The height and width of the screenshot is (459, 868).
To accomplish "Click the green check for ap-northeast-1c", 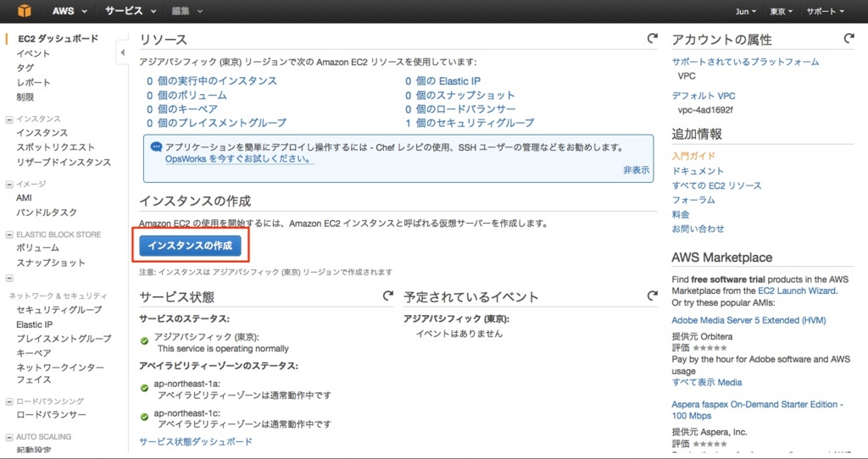I will [x=144, y=417].
